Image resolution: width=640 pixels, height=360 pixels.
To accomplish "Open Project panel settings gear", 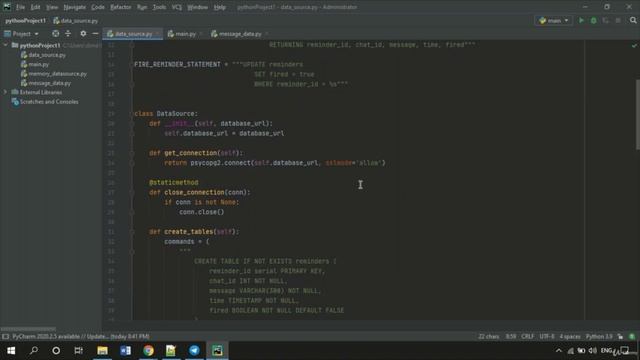I will [x=83, y=33].
